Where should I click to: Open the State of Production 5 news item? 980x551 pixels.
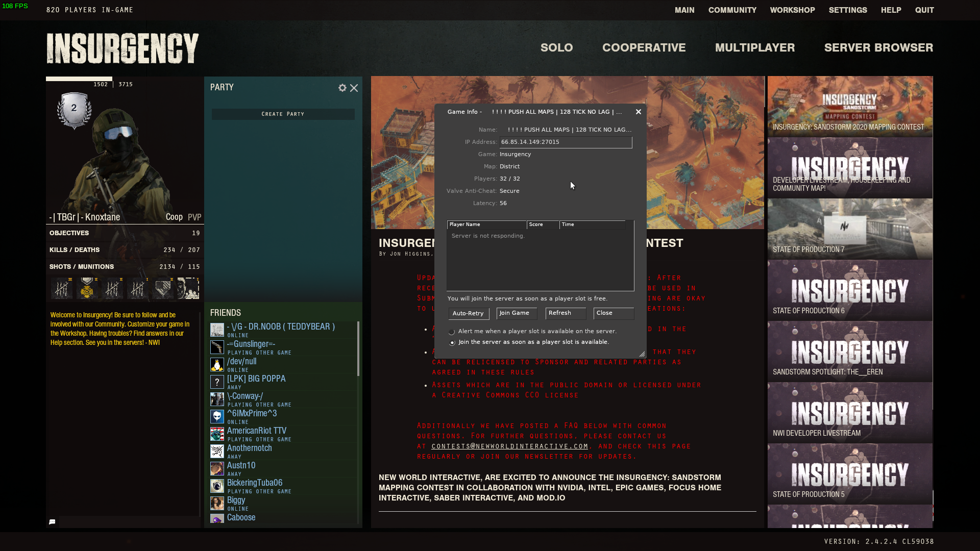pos(850,474)
